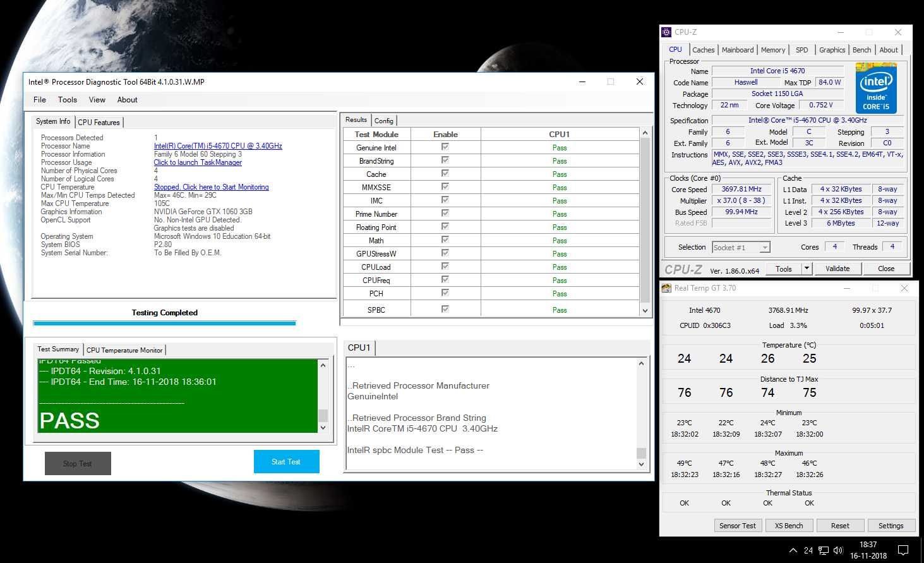
Task: Open the CPU-Z Graphics tab
Action: pyautogui.click(x=832, y=50)
